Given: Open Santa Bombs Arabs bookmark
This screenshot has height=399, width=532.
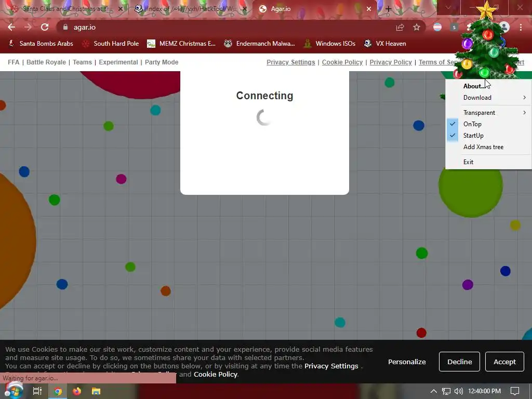Looking at the screenshot, I should click(x=41, y=44).
